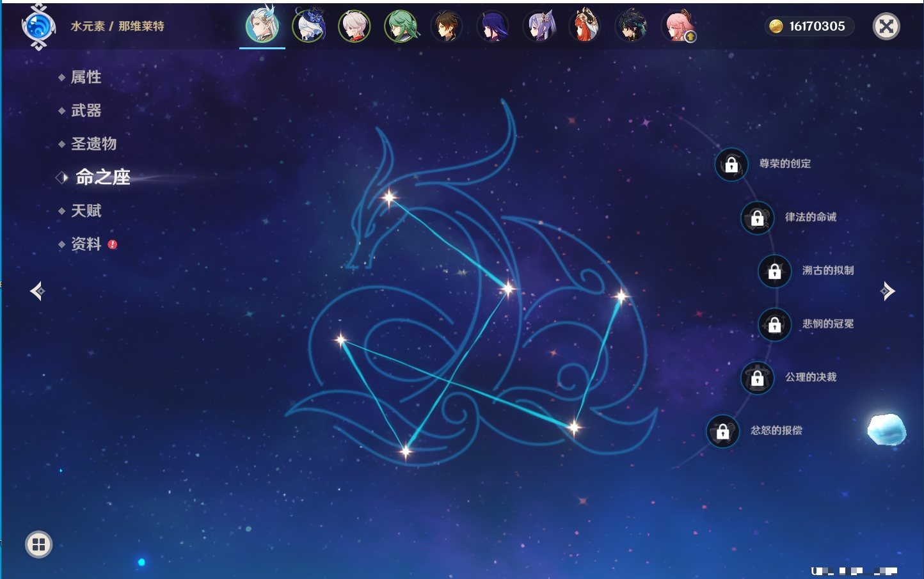Select Neuvillette's portrait in the party bar
Image resolution: width=924 pixels, height=579 pixels.
click(262, 26)
